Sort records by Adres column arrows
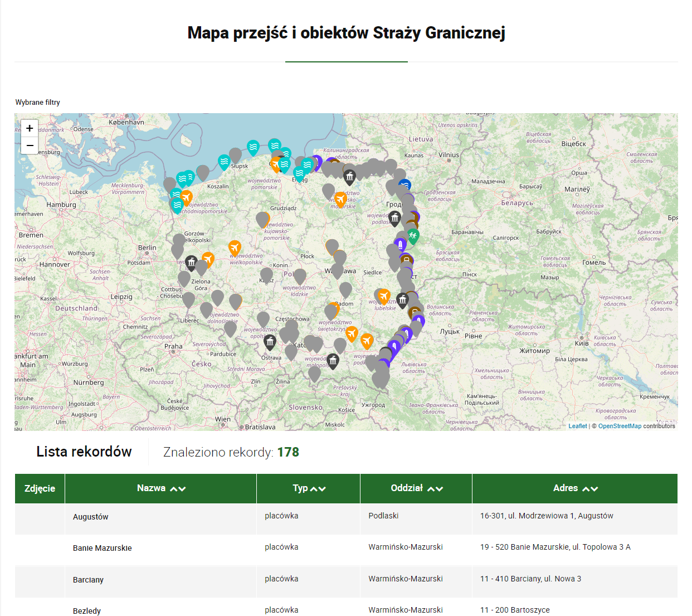The width and height of the screenshot is (692, 616). (x=590, y=489)
